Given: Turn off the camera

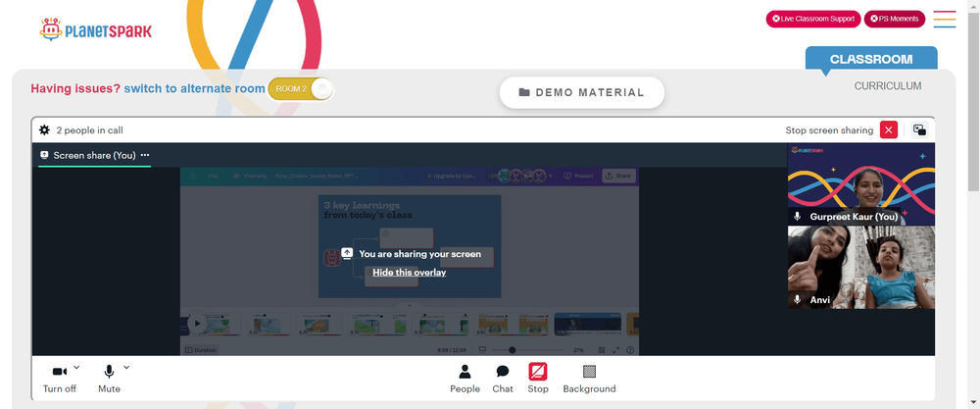Looking at the screenshot, I should (x=60, y=379).
